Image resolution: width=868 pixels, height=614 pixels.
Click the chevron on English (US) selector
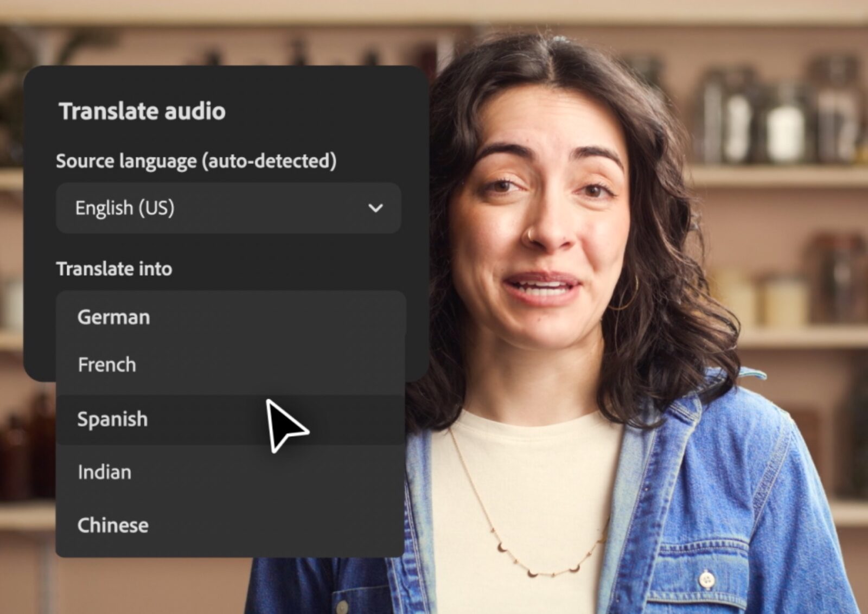375,208
